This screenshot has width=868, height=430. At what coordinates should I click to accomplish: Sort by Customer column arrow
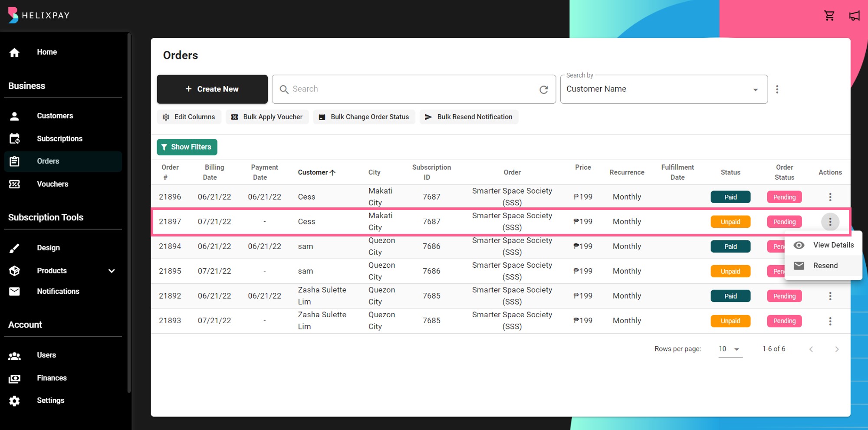tap(332, 172)
